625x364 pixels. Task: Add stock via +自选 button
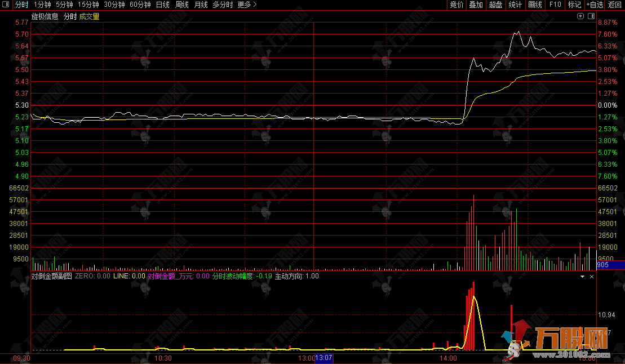(x=595, y=5)
